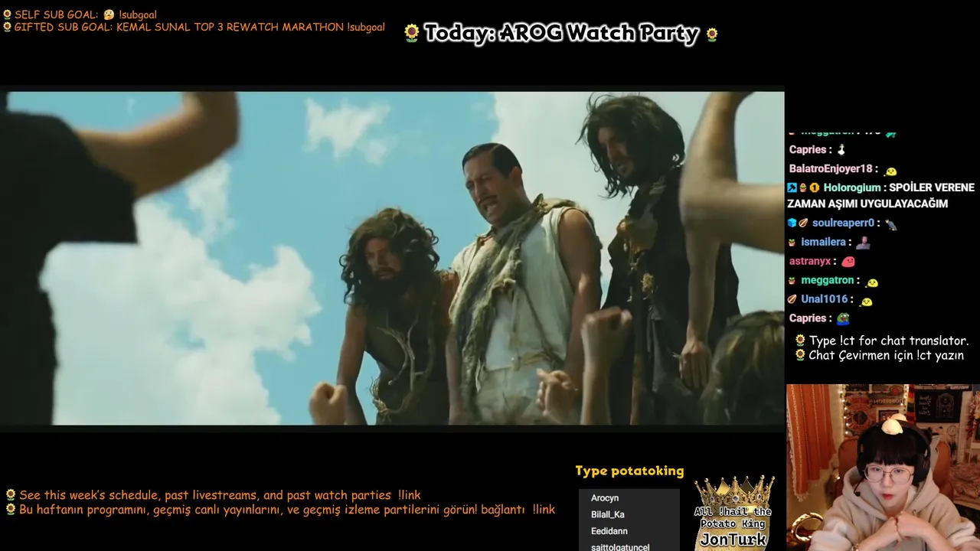Click the username astranyx in chat
Image resolution: width=980 pixels, height=551 pixels.
pyautogui.click(x=810, y=261)
